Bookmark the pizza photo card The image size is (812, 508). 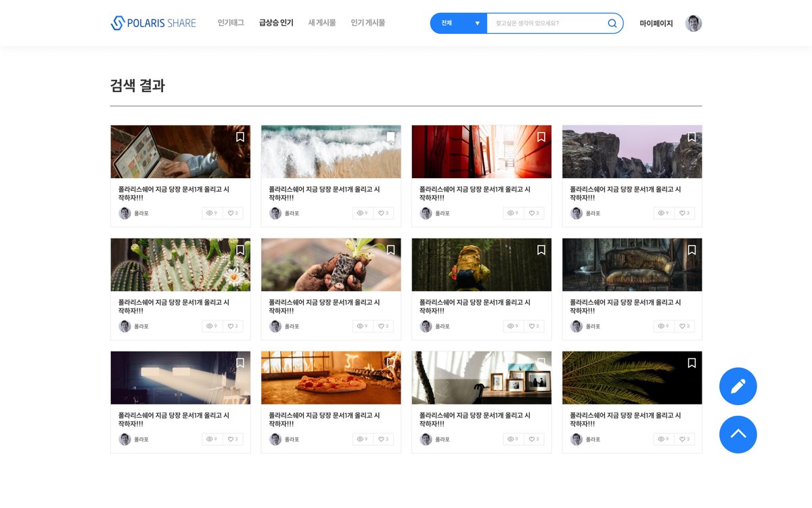390,363
